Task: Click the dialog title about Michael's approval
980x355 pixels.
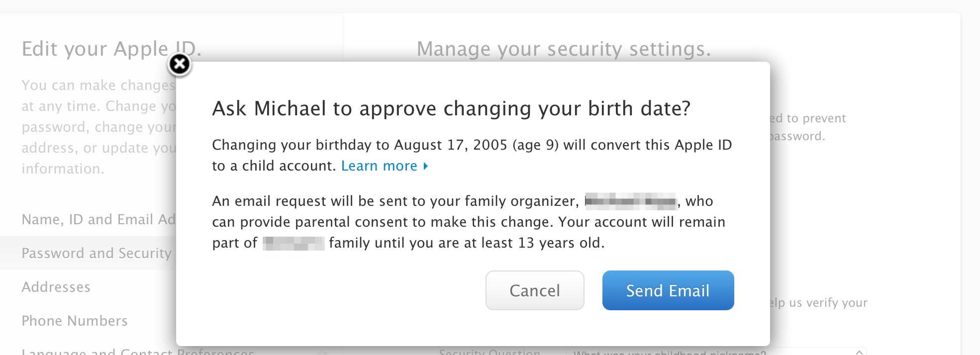Action: 451,108
